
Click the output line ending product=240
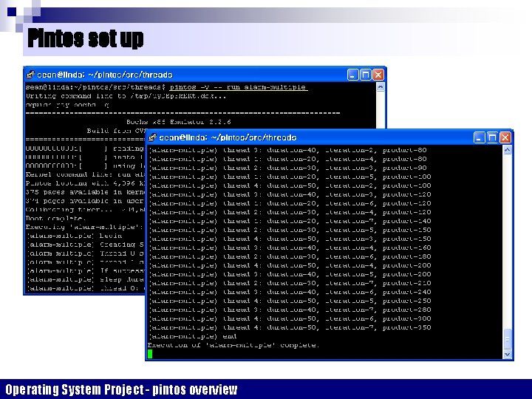[x=290, y=292]
